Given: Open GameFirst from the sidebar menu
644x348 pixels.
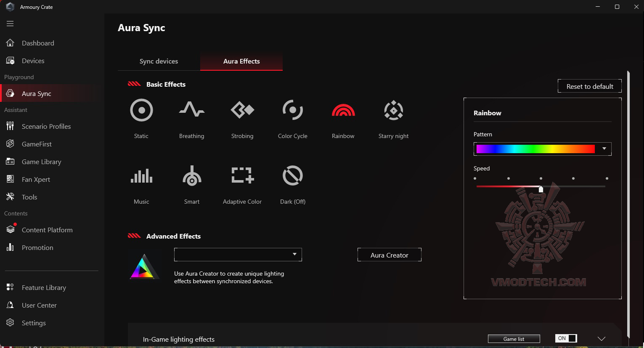Looking at the screenshot, I should [37, 144].
